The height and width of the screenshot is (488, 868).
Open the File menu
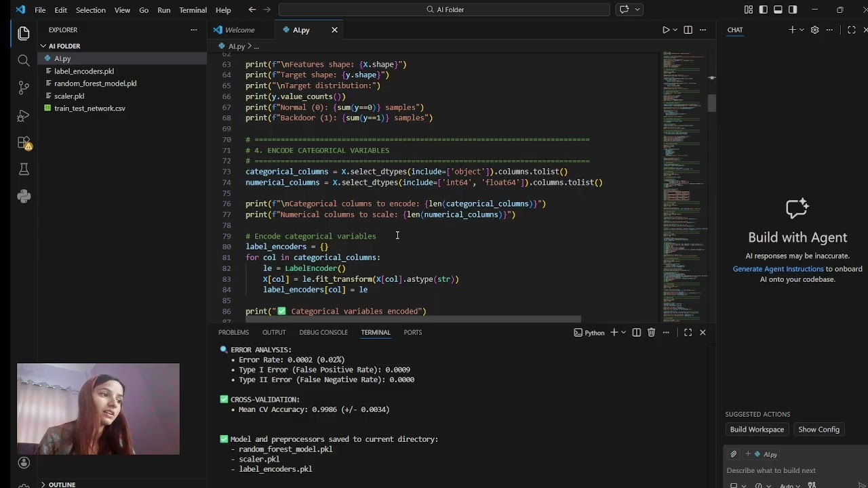pyautogui.click(x=40, y=10)
